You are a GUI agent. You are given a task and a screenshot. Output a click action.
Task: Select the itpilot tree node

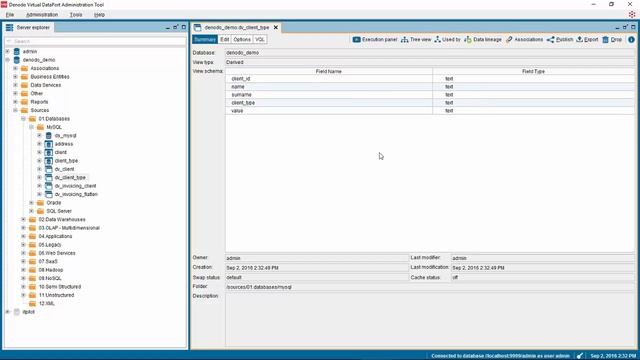point(29,312)
